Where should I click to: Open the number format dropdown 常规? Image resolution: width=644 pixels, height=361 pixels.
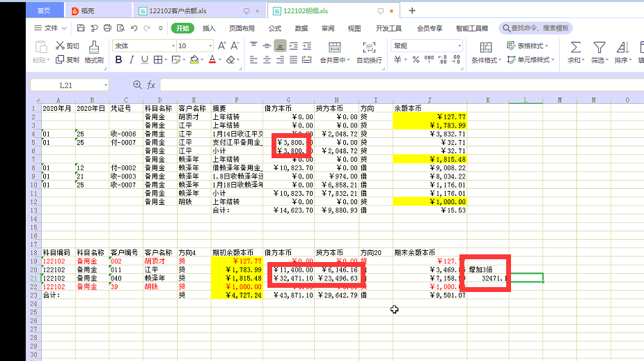click(x=460, y=46)
